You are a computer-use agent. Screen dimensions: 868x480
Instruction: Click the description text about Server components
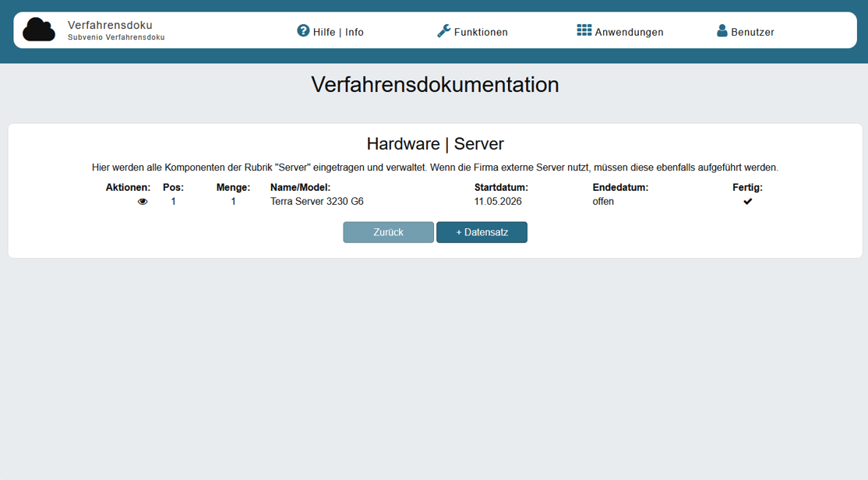point(435,168)
